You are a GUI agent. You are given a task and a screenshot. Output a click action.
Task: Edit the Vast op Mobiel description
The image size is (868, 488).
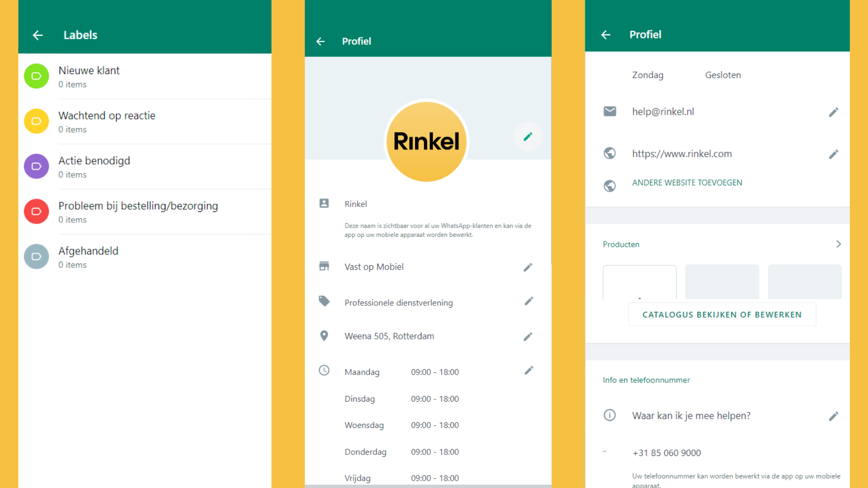tap(528, 267)
